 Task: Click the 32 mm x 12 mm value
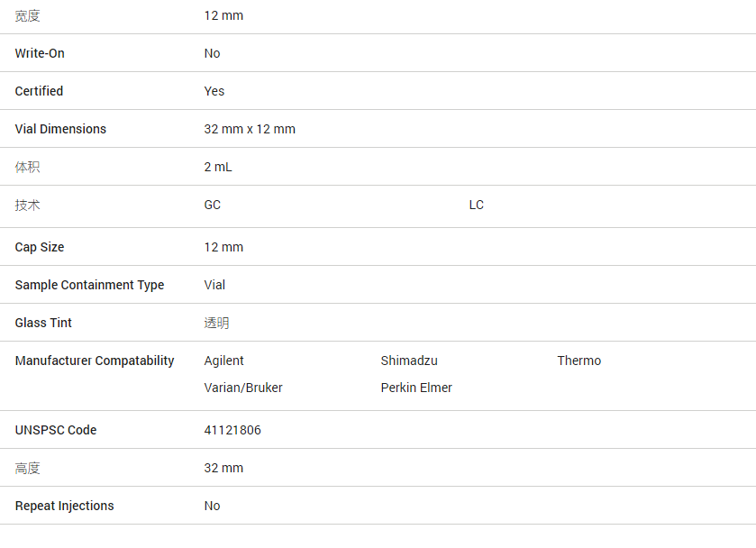pyautogui.click(x=250, y=129)
